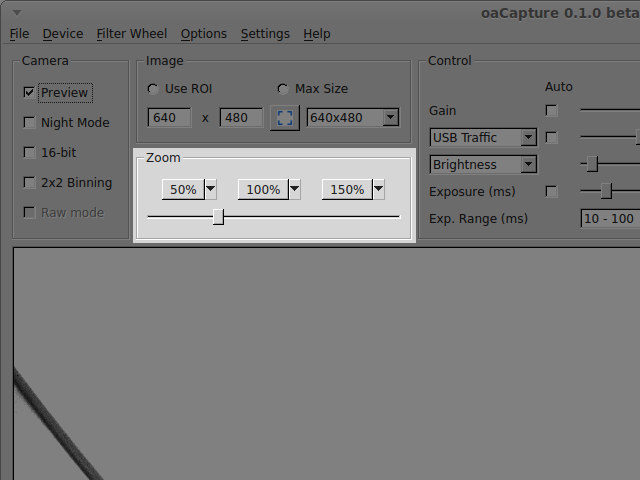Open the Device menu
The image size is (640, 480).
63,34
